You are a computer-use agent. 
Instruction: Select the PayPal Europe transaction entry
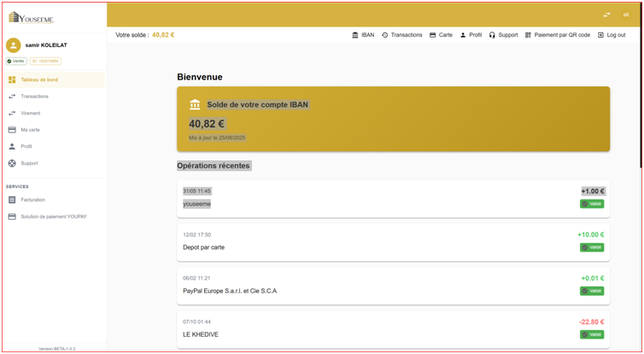393,285
